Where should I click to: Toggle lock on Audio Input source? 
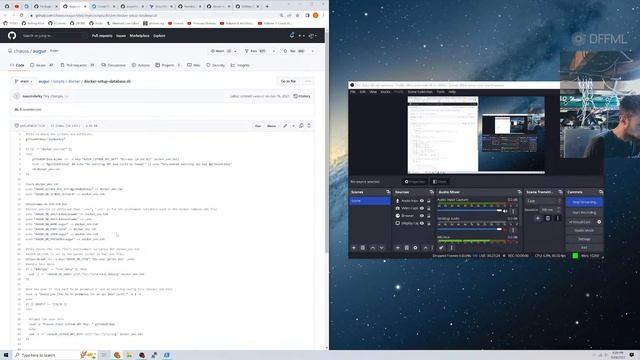[429, 201]
